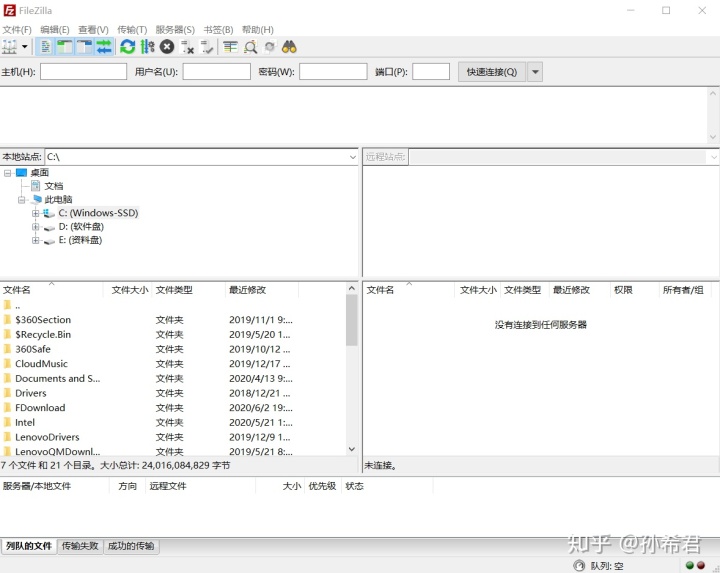Select the E: (资料盘) drive label
The width and height of the screenshot is (720, 573).
(80, 240)
